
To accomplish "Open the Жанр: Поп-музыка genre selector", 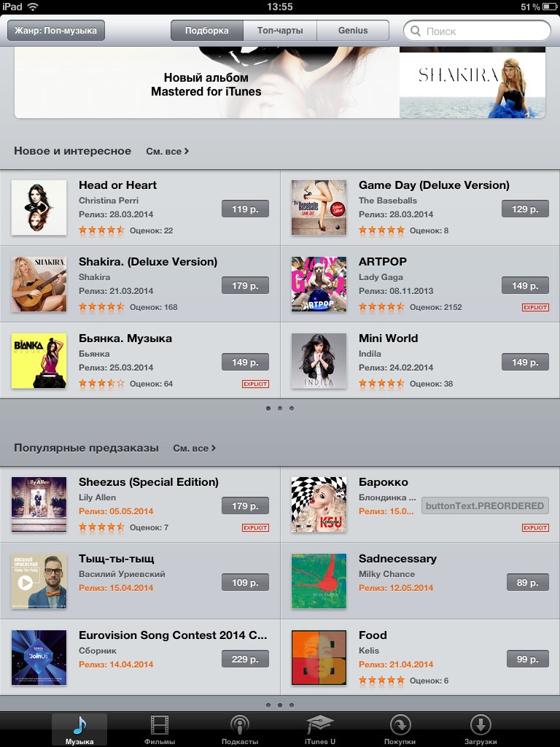I will pyautogui.click(x=55, y=31).
